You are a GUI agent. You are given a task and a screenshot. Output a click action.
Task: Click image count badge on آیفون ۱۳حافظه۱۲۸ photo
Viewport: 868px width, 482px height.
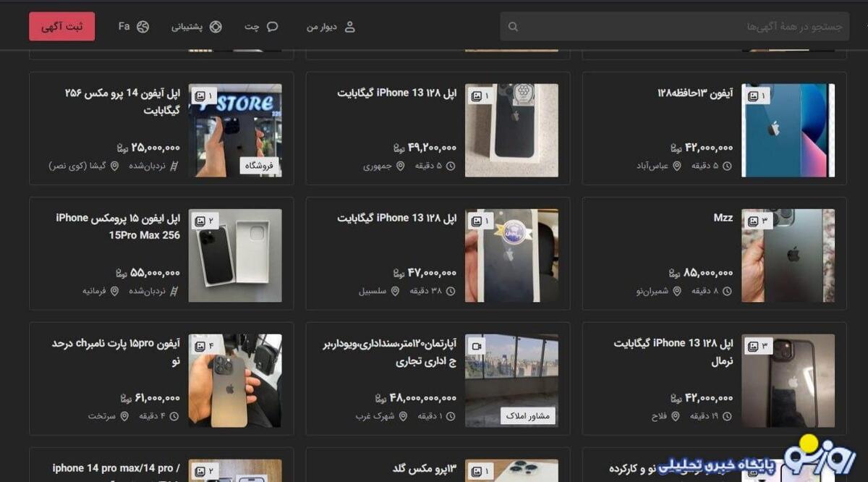pyautogui.click(x=757, y=96)
